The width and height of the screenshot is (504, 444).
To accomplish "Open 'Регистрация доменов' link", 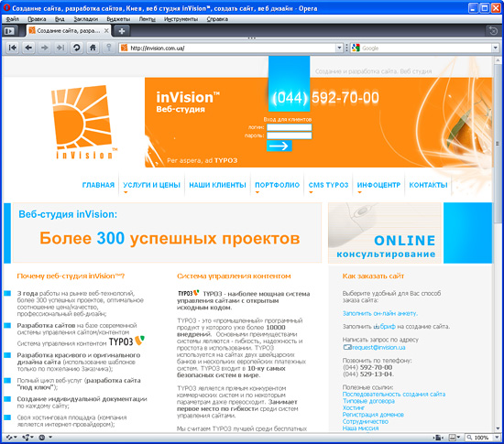I will [x=373, y=415].
